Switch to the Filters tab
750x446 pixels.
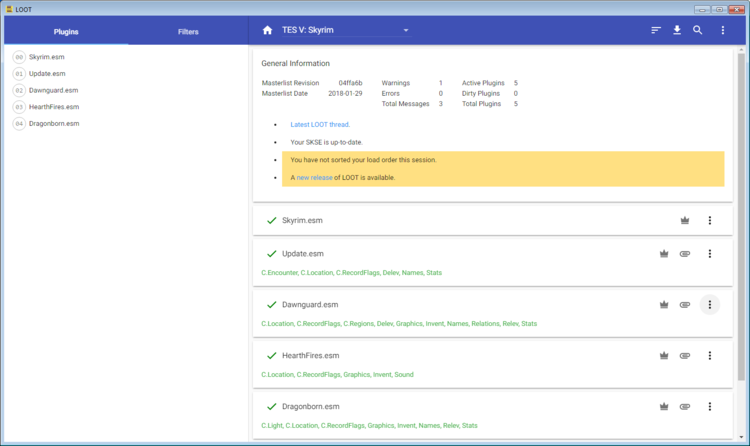[188, 32]
